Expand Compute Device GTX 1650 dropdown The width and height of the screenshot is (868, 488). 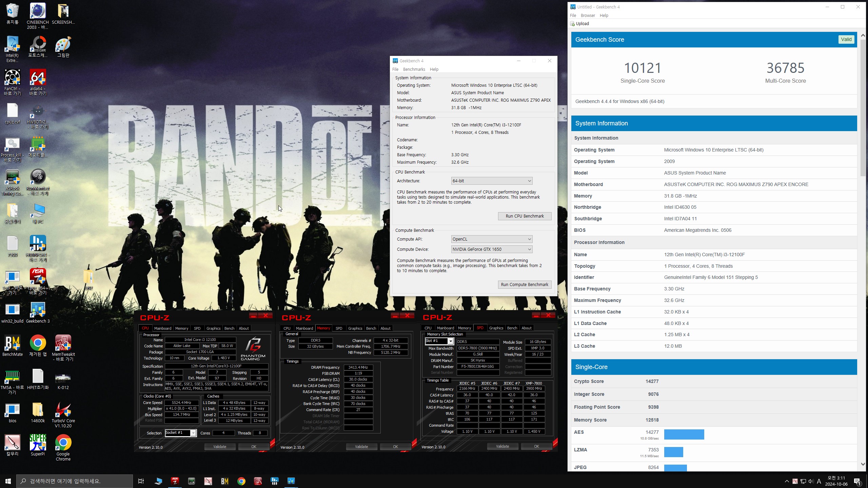[x=492, y=249]
